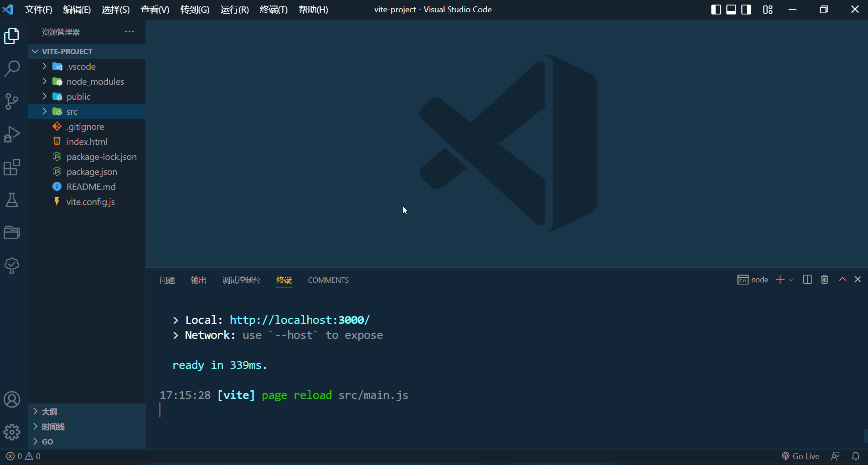Switch to the 问题 problems tab
This screenshot has width=868, height=465.
coord(167,280)
